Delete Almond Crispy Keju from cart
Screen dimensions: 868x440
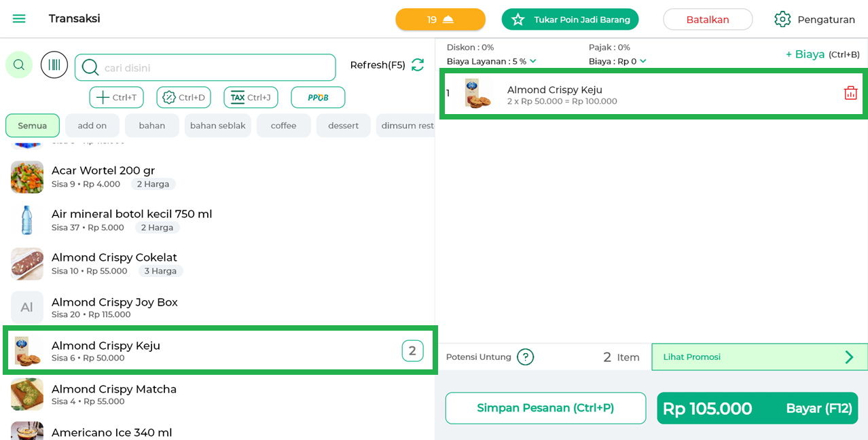(850, 93)
